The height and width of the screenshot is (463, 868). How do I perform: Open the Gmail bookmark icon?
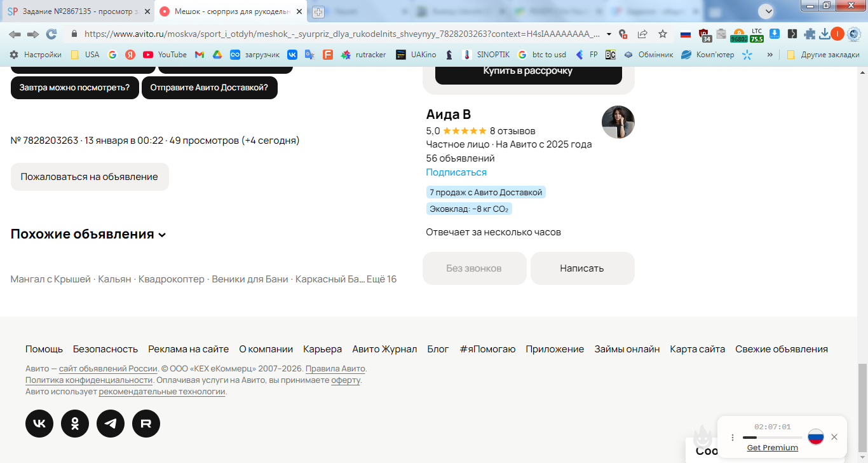(x=199, y=55)
